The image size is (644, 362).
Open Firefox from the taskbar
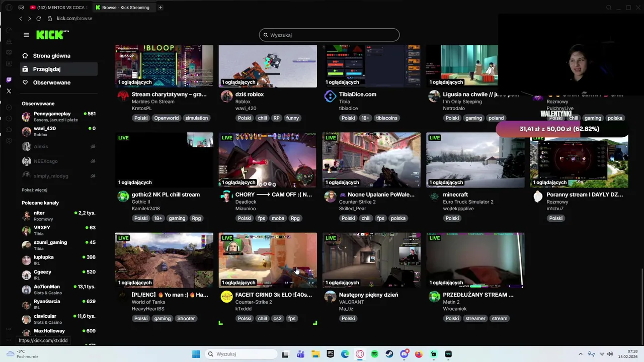tap(419, 354)
